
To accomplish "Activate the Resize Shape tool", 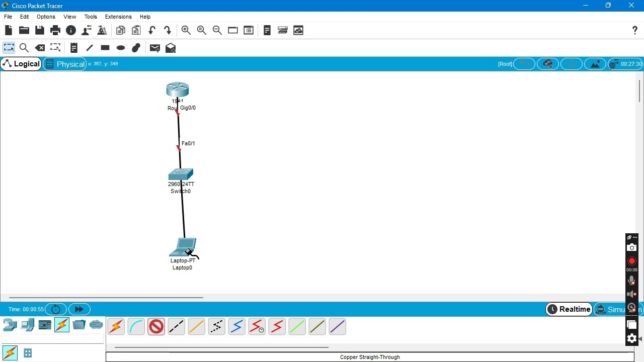I will pos(55,48).
